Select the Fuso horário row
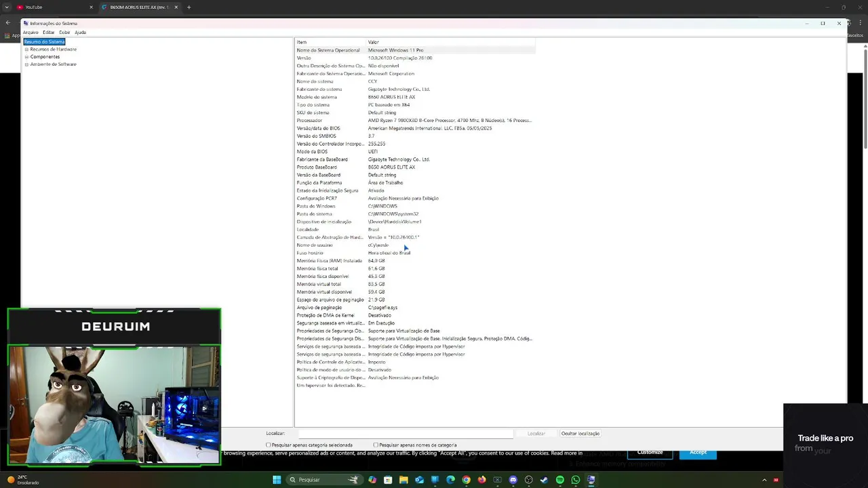This screenshot has height=488, width=868. click(x=415, y=253)
